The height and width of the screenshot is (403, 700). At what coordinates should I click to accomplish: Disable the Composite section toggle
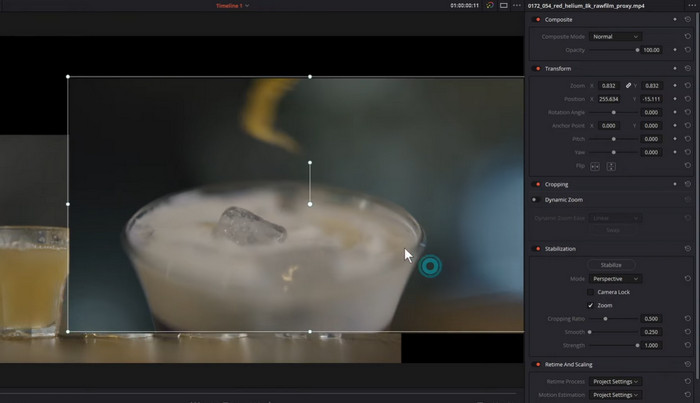coord(536,20)
